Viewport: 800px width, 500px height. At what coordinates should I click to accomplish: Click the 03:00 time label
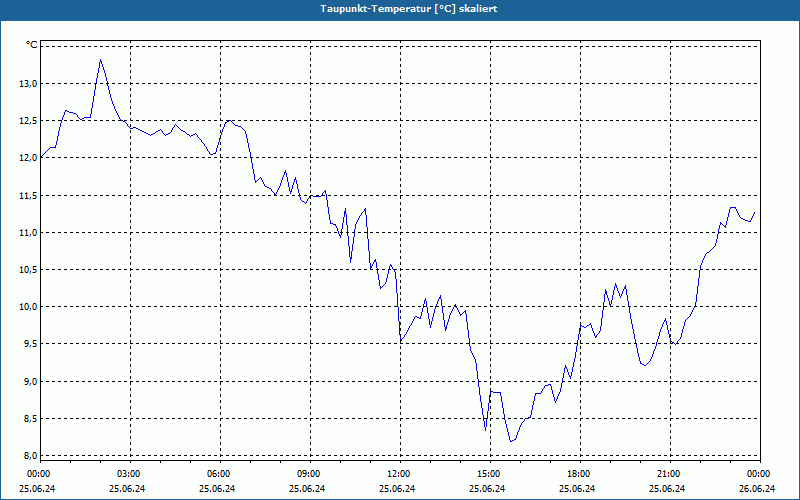click(130, 474)
